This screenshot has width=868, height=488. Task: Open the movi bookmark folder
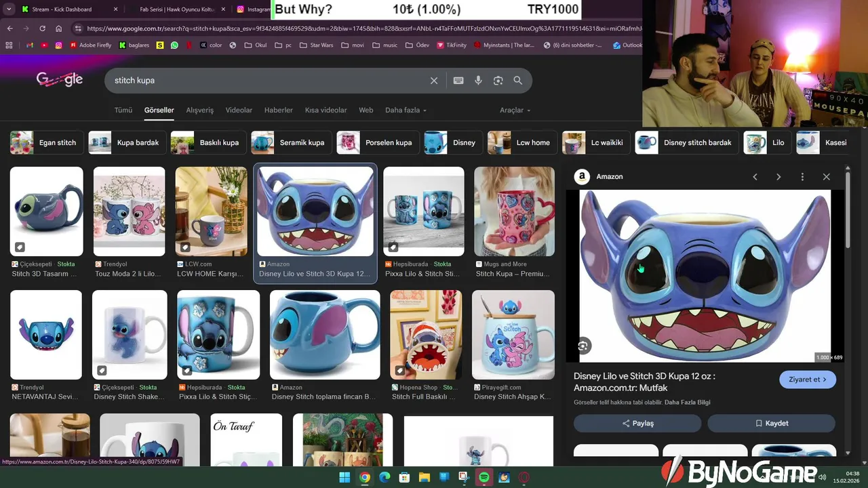[353, 45]
